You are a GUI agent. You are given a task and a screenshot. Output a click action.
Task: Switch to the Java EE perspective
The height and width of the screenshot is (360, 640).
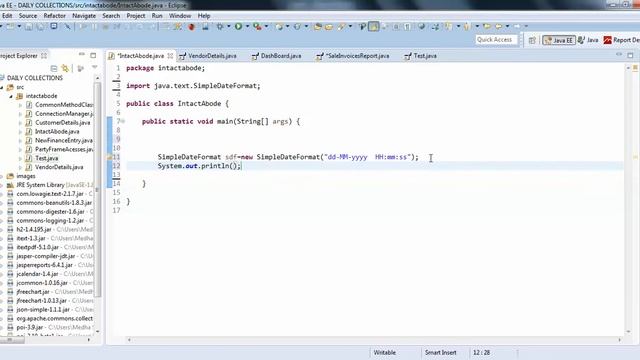point(559,40)
